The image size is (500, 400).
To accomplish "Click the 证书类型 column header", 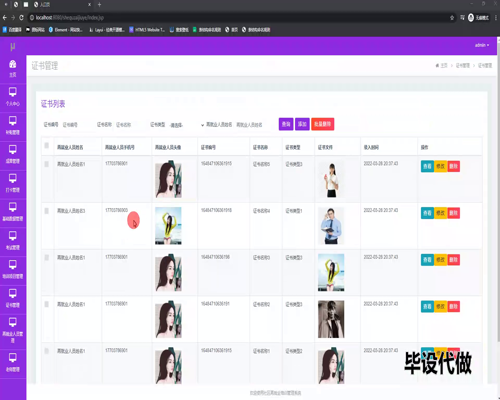I will tap(293, 147).
